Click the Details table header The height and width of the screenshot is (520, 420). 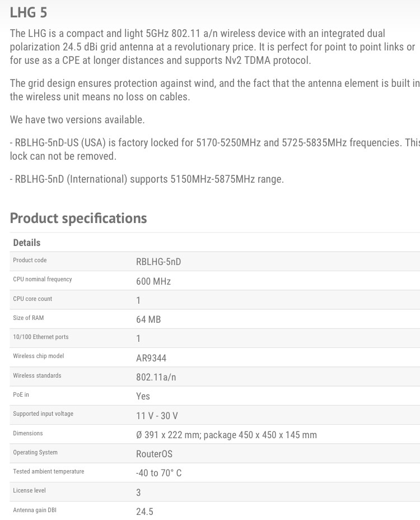(x=27, y=243)
